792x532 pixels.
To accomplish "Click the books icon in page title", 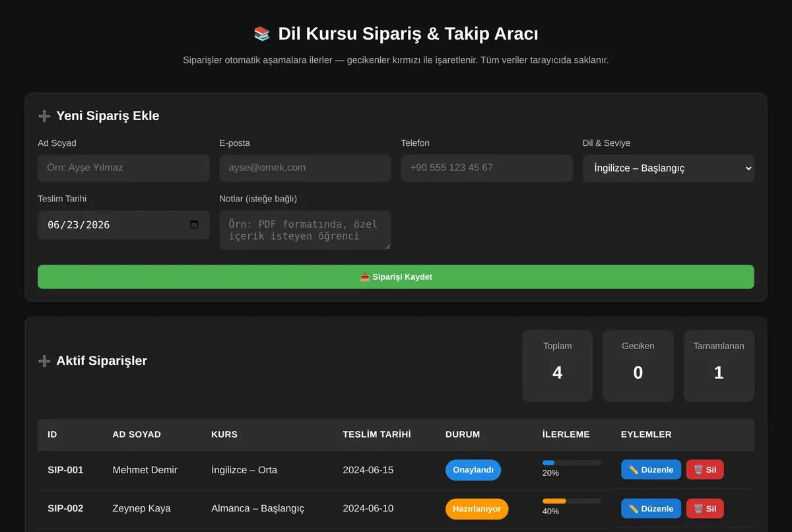I will click(262, 34).
